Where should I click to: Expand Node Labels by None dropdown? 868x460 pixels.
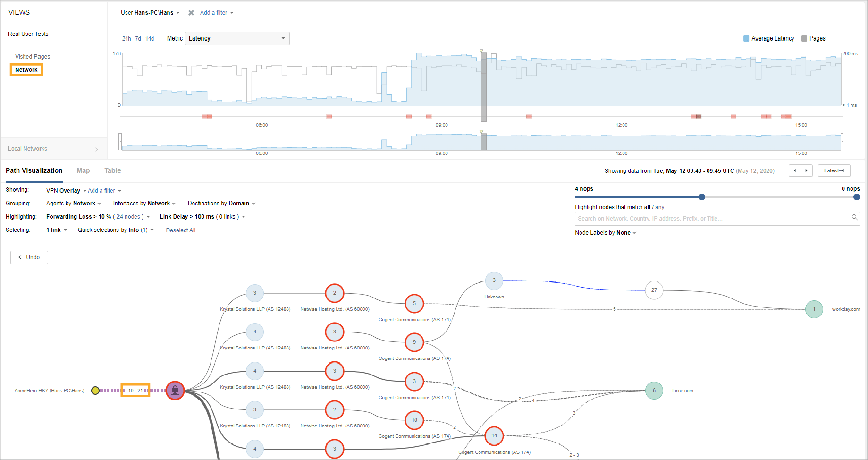(606, 233)
